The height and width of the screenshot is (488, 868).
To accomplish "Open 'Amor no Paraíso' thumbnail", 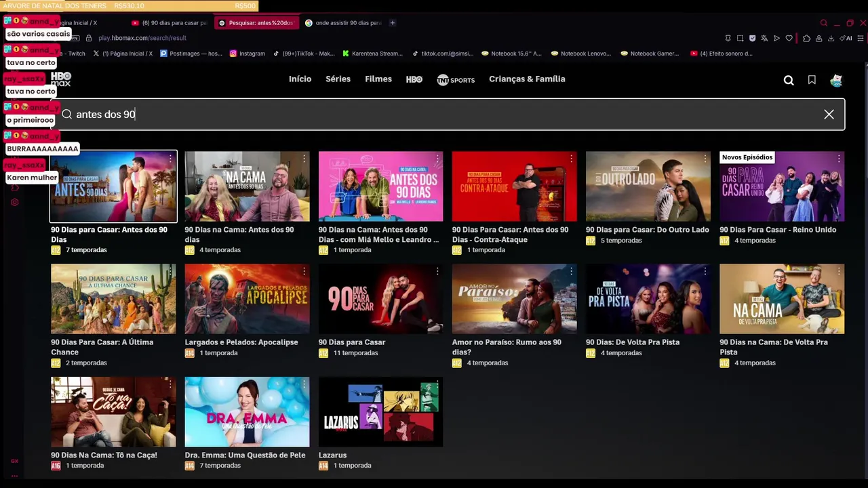I will pos(514,299).
